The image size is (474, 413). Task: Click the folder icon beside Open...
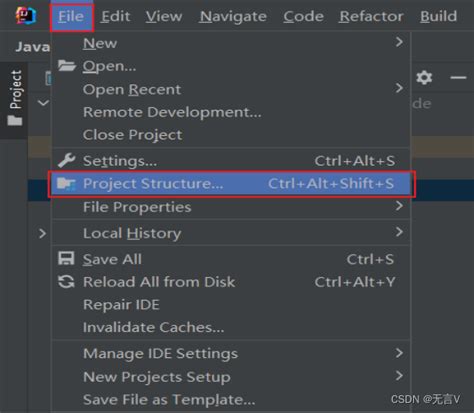pos(66,66)
